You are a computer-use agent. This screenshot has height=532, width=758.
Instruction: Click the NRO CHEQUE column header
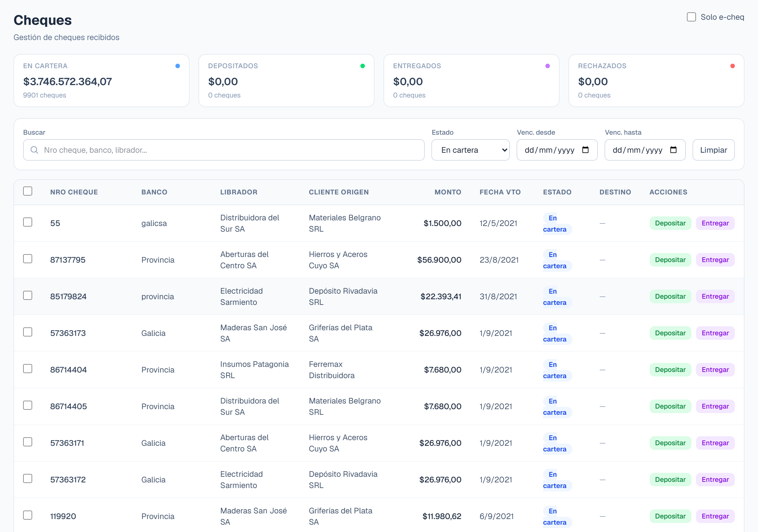pos(74,192)
